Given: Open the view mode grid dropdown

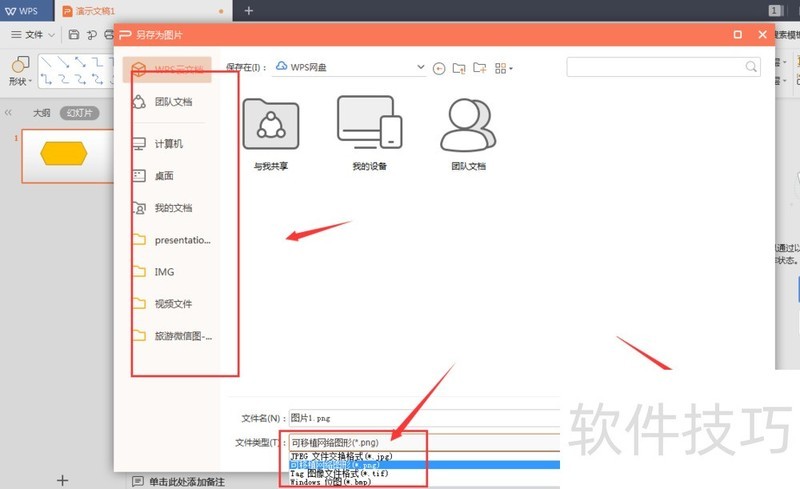Looking at the screenshot, I should [x=504, y=68].
